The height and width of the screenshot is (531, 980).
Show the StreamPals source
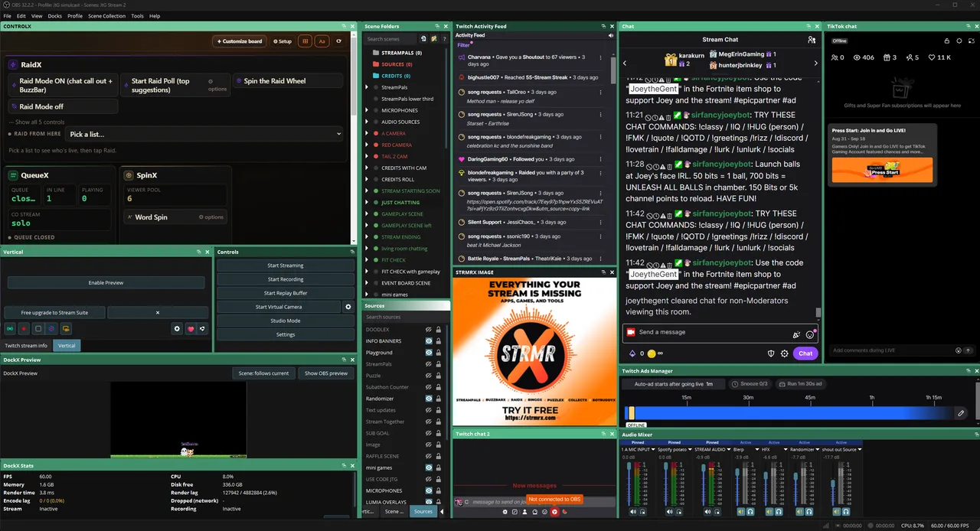pyautogui.click(x=429, y=363)
